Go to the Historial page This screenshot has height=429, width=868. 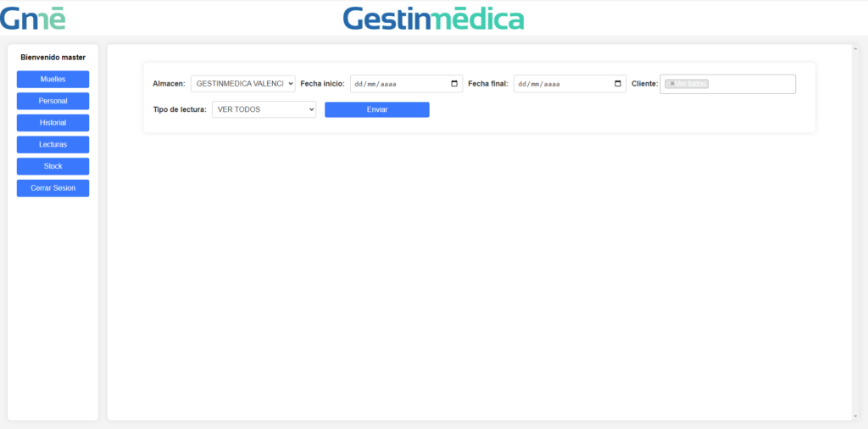tap(53, 123)
